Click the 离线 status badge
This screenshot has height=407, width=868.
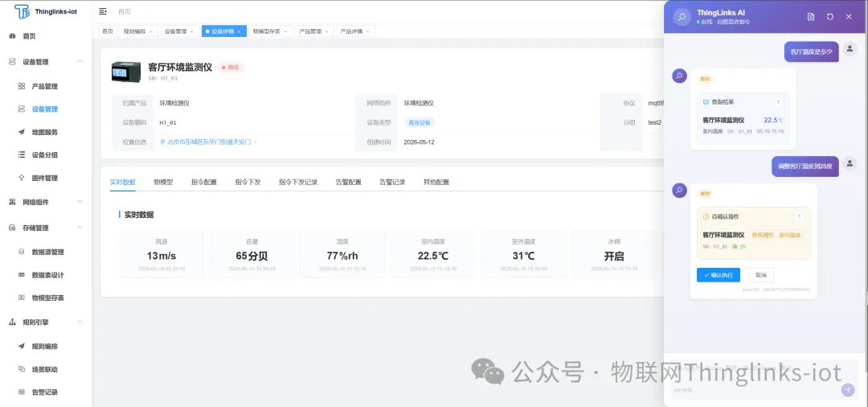(231, 68)
